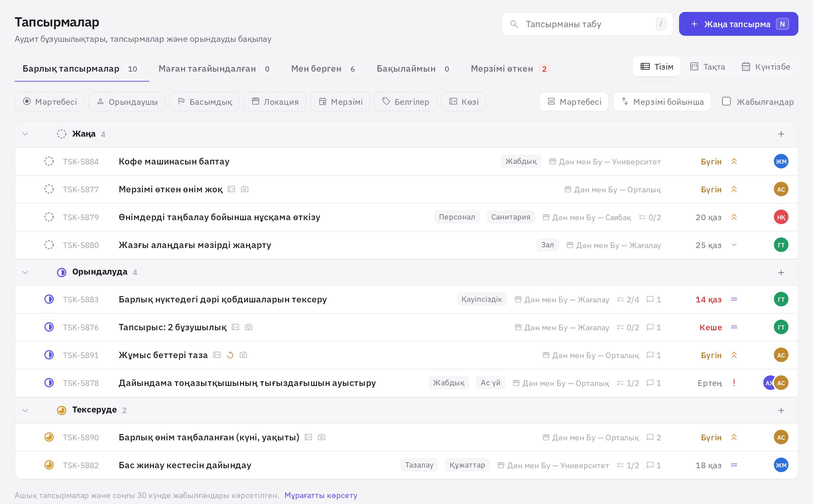Click Санитария tag on TSK-5879

click(x=511, y=217)
